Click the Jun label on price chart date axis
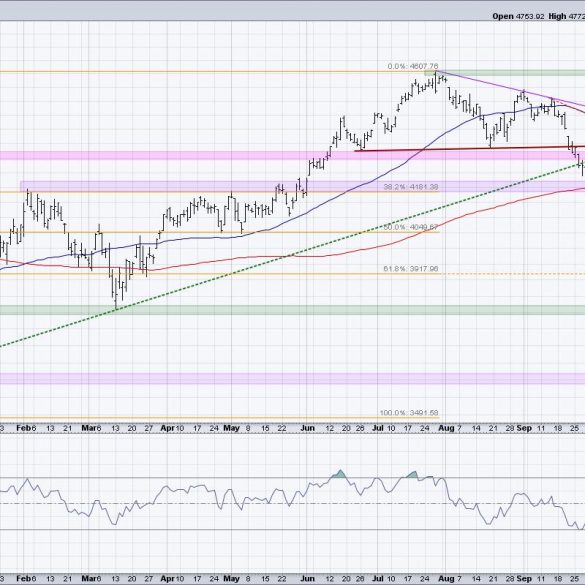 (x=307, y=428)
